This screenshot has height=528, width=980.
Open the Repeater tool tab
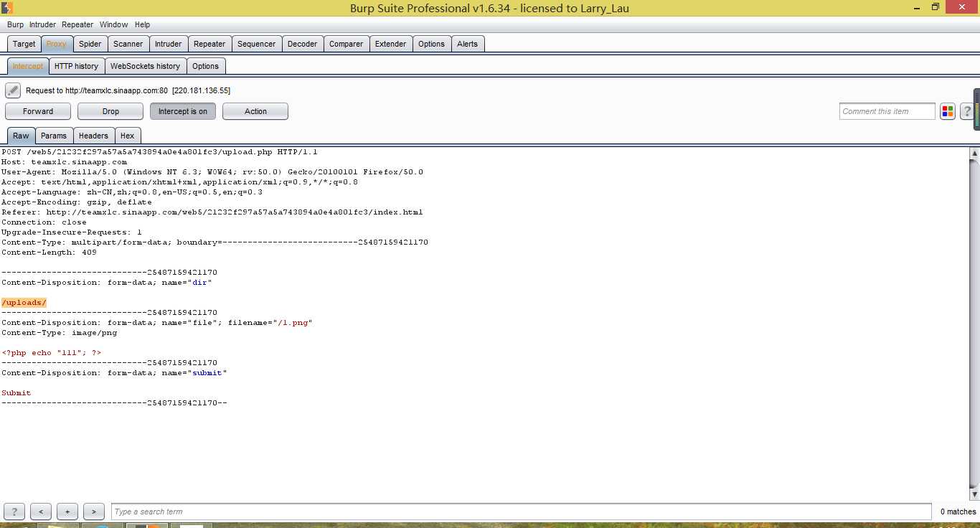(209, 44)
